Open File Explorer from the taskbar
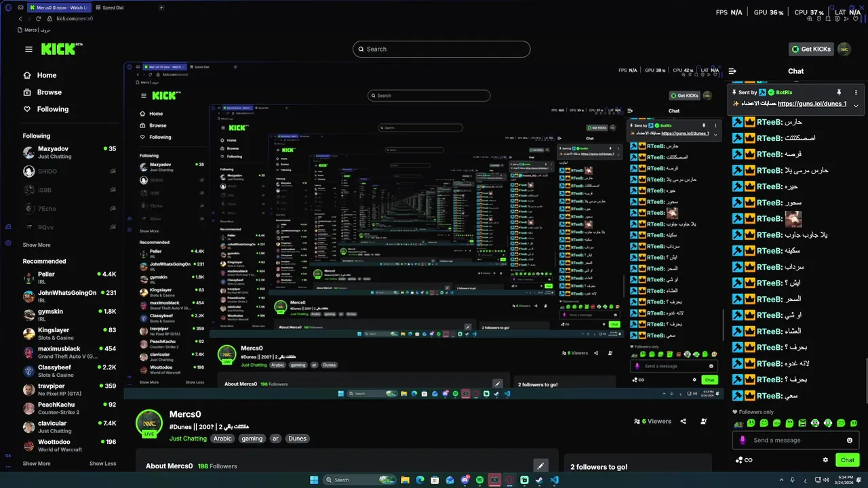The image size is (868, 488). tap(405, 480)
